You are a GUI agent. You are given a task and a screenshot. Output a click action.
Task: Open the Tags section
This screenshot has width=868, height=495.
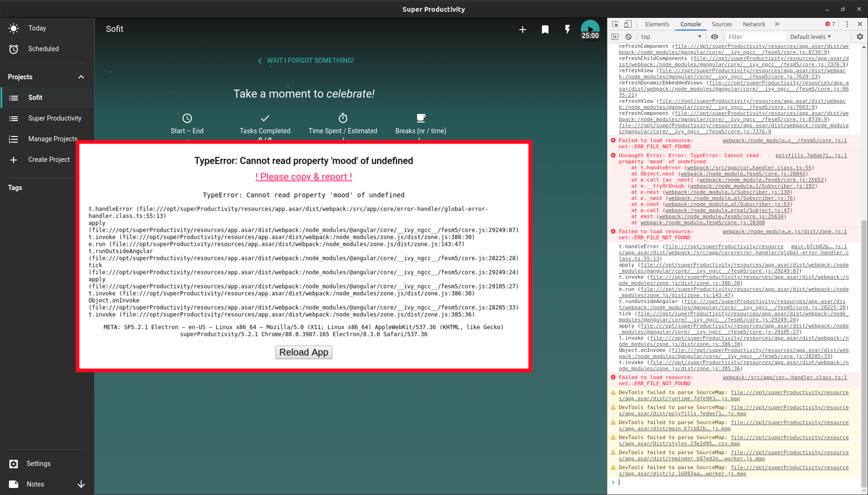point(15,188)
